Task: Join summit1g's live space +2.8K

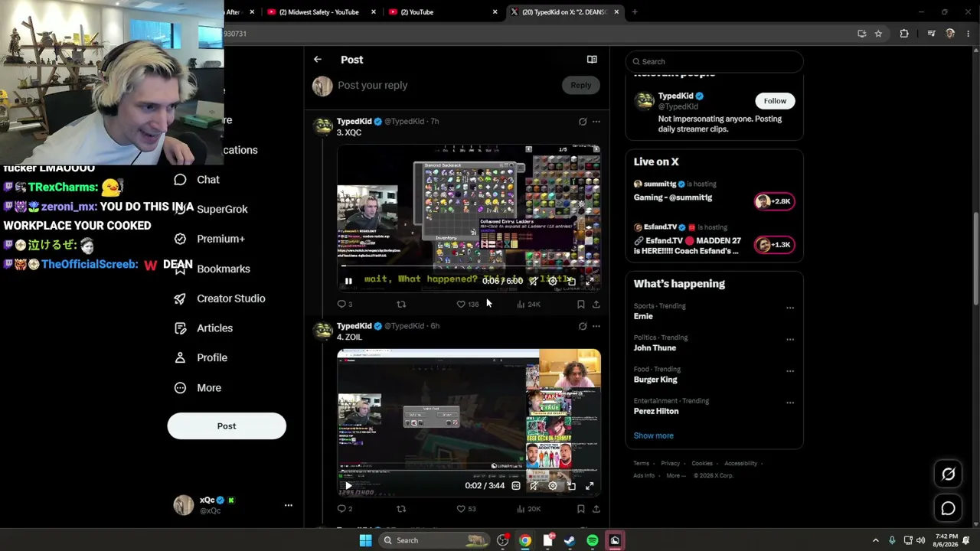Action: tap(775, 201)
